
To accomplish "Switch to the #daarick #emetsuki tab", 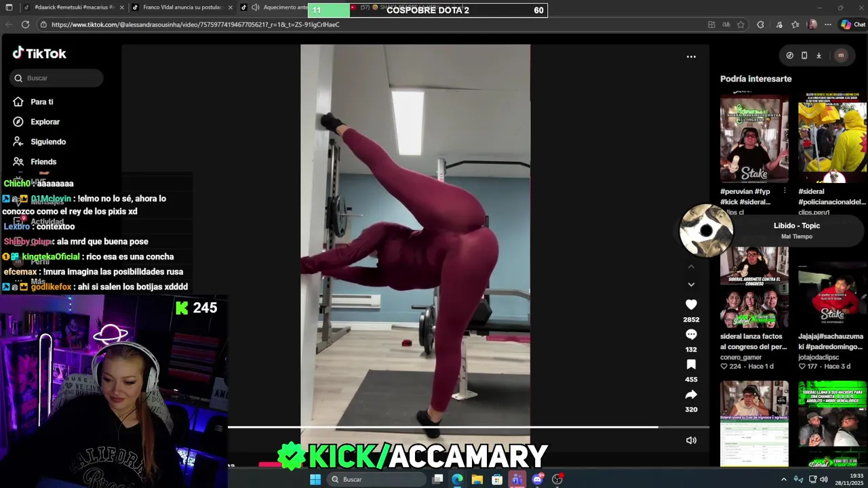I will [x=74, y=7].
